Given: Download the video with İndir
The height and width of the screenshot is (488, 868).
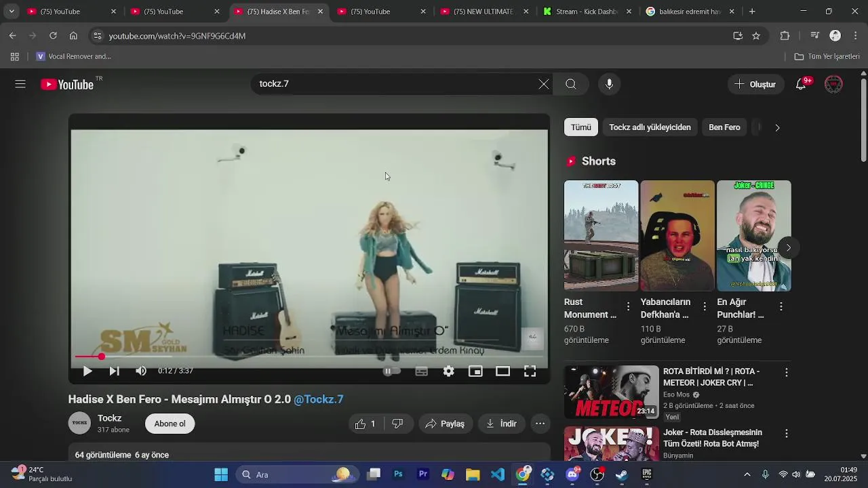Looking at the screenshot, I should (x=501, y=424).
